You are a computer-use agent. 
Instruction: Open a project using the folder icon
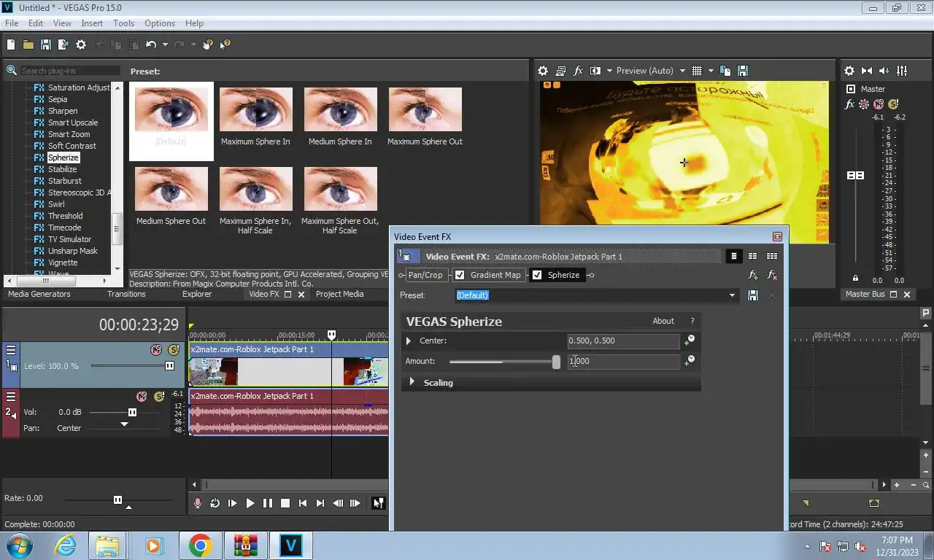[x=28, y=44]
